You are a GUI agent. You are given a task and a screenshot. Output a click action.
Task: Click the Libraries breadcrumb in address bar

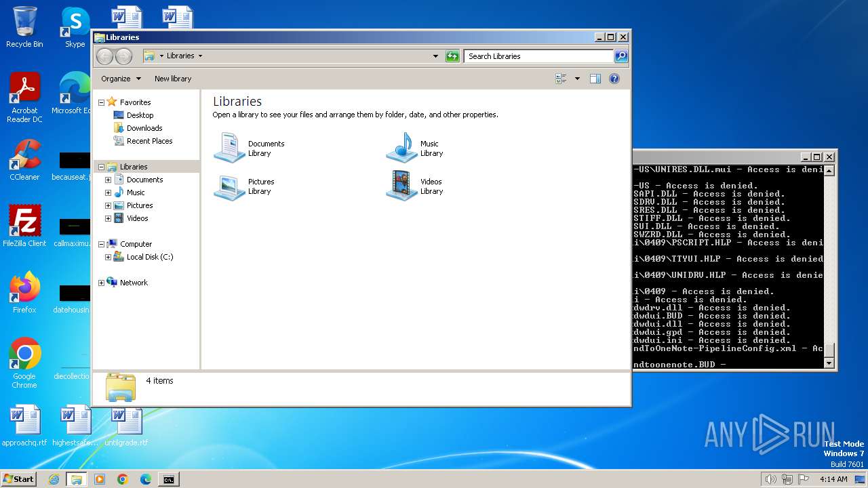[180, 56]
